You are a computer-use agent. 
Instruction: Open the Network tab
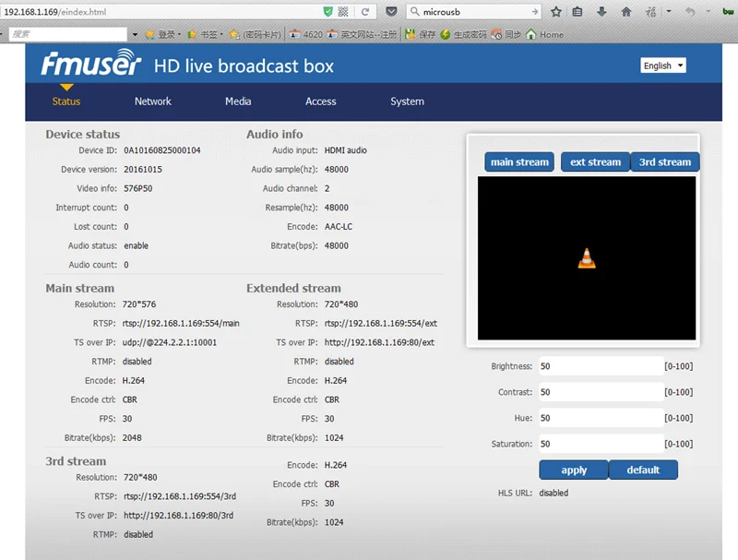(153, 101)
